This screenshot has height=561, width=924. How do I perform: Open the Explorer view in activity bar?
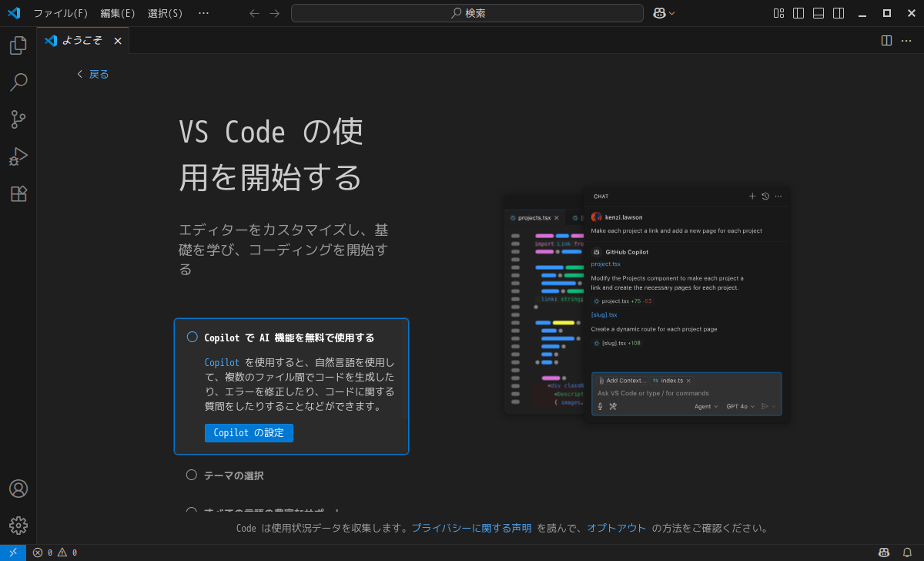[x=18, y=45]
